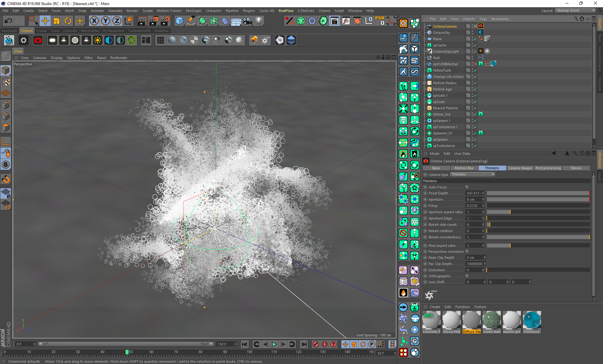Click the Undo arrow icon
603x364 pixels.
(8, 21)
